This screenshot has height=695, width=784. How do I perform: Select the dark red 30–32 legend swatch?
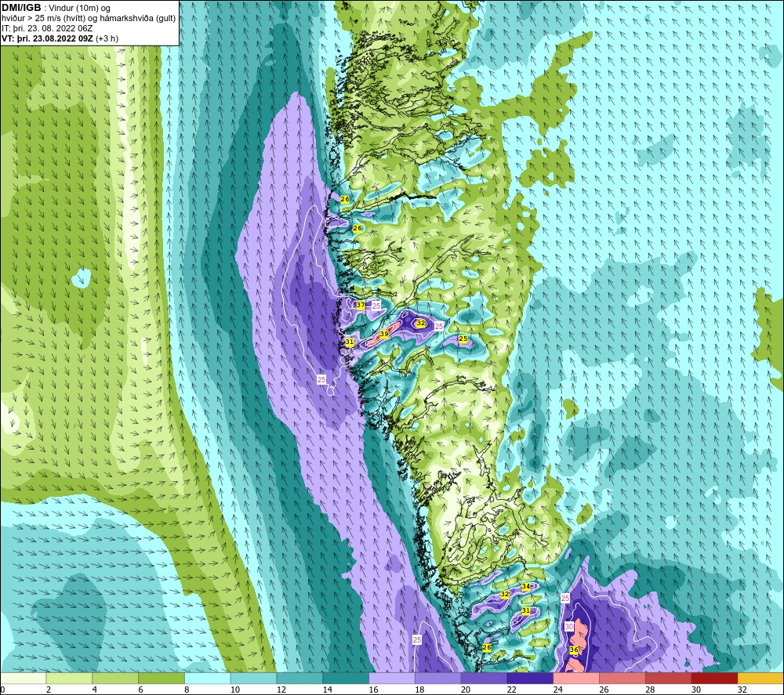pyautogui.click(x=714, y=678)
